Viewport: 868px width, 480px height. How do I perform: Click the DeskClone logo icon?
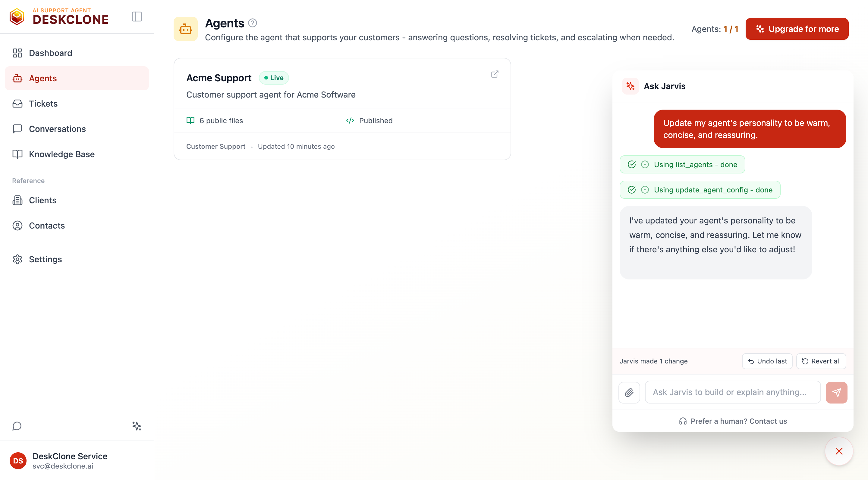click(x=17, y=17)
